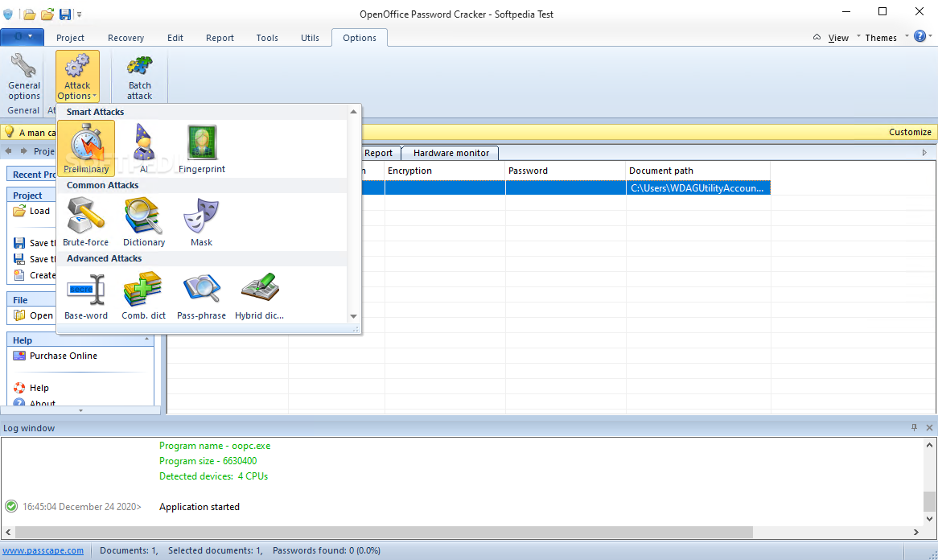
Task: Click the green check status icon in log
Action: pos(11,506)
